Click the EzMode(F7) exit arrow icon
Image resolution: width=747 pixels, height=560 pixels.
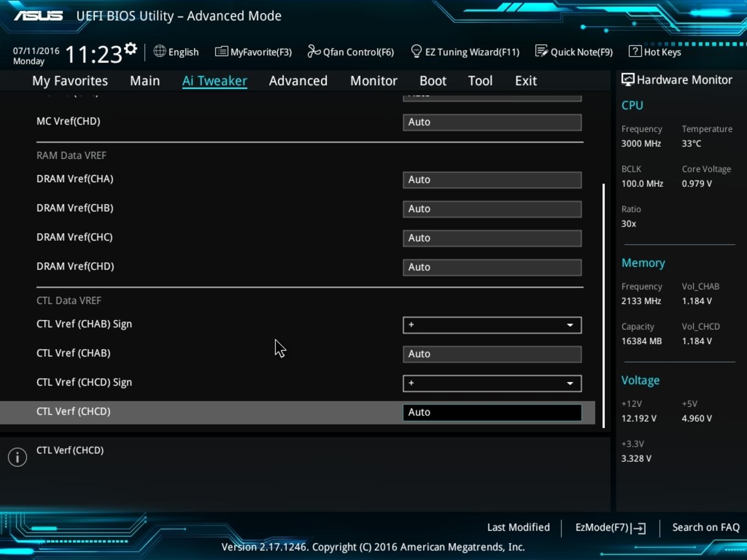(x=638, y=528)
